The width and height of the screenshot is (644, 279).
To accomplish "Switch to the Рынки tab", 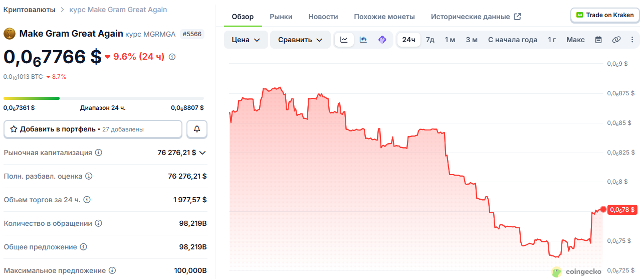I will click(281, 17).
